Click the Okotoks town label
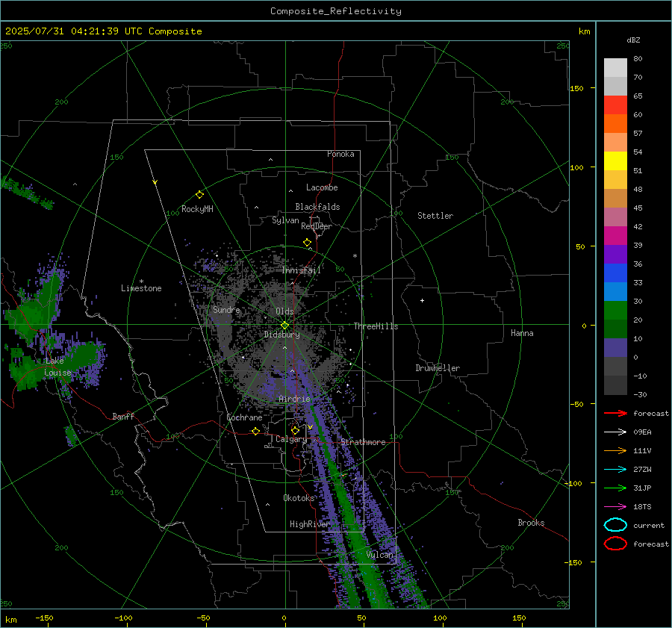 [x=299, y=498]
